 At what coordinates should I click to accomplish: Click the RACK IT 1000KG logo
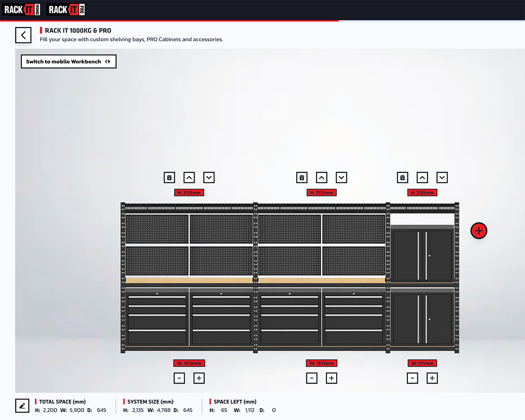(22, 10)
